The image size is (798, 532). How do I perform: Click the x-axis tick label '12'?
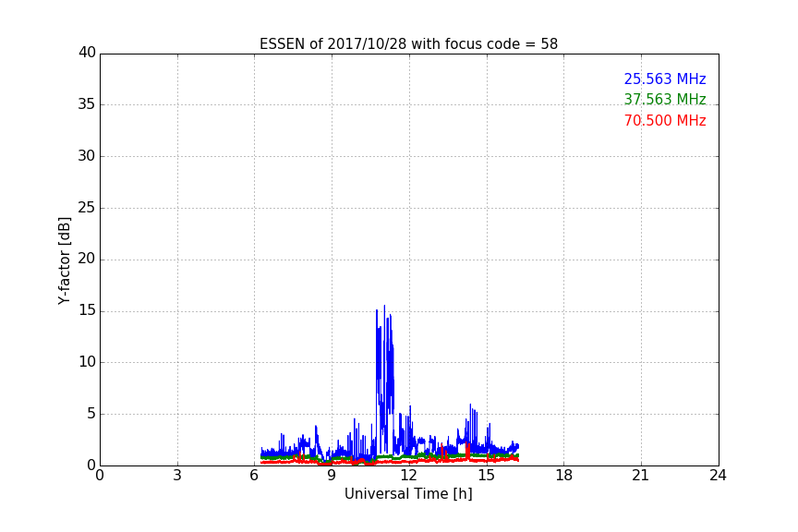click(409, 476)
